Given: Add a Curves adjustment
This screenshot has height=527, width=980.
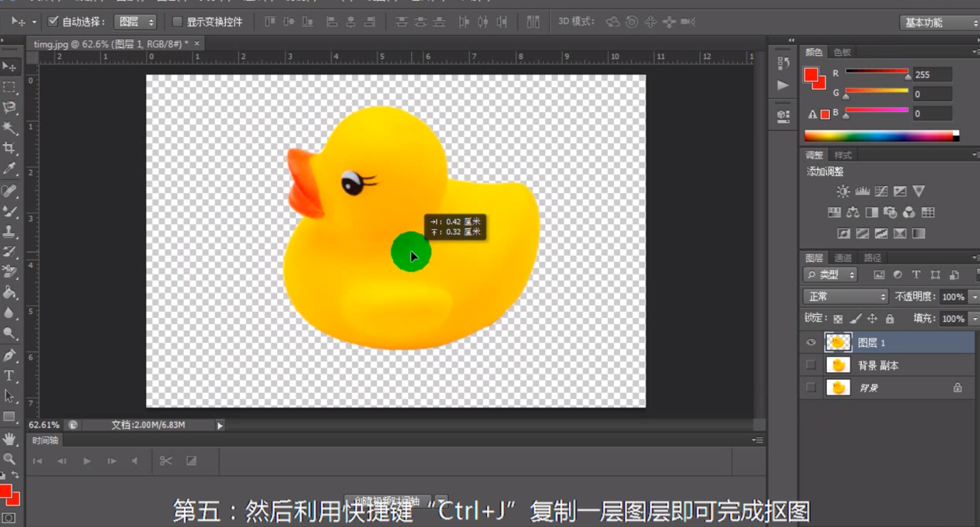Looking at the screenshot, I should click(x=881, y=191).
